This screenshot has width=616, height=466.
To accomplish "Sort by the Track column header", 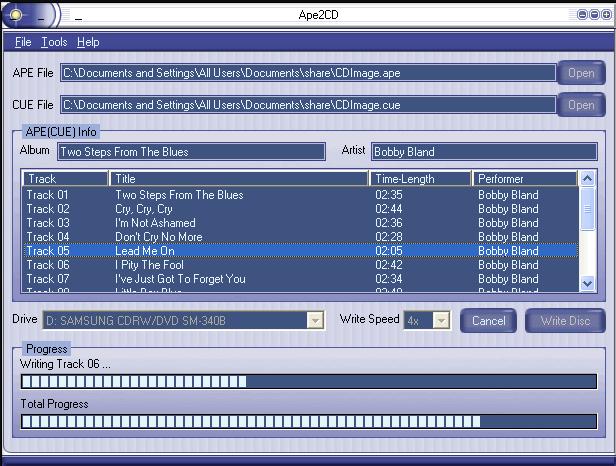I will (66, 179).
